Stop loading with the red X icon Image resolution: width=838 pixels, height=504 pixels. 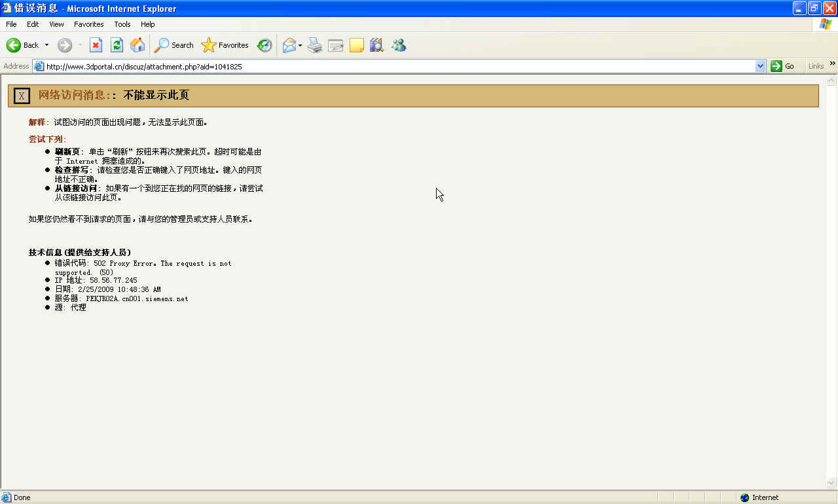tap(96, 45)
